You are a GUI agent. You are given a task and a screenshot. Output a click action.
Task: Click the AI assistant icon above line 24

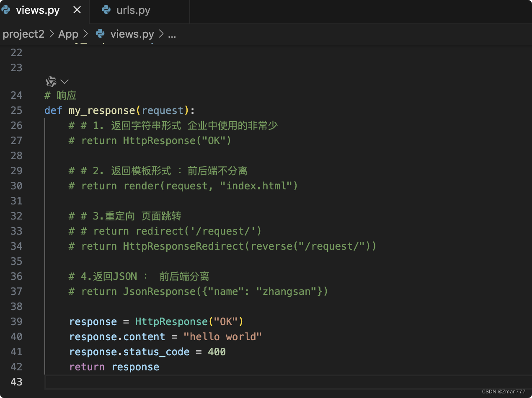pos(50,81)
